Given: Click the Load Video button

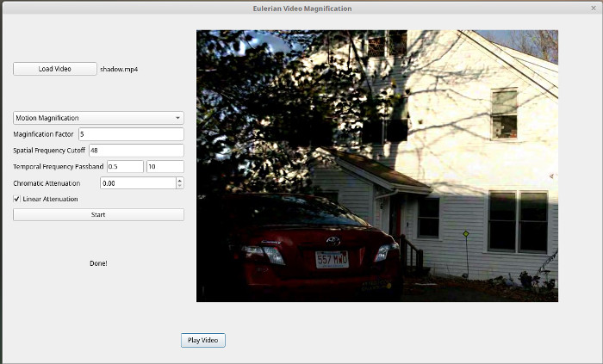Looking at the screenshot, I should (x=54, y=69).
